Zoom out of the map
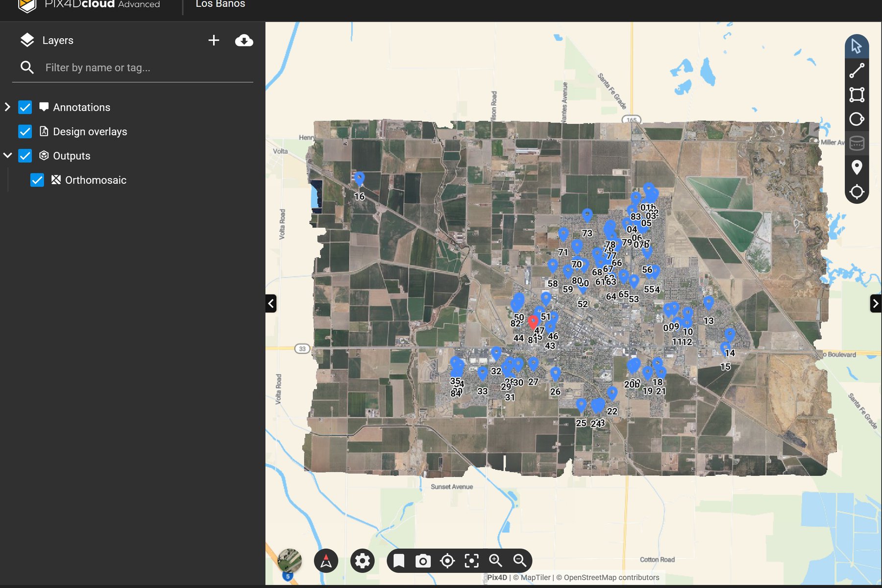Viewport: 882px width, 588px height. point(519,561)
